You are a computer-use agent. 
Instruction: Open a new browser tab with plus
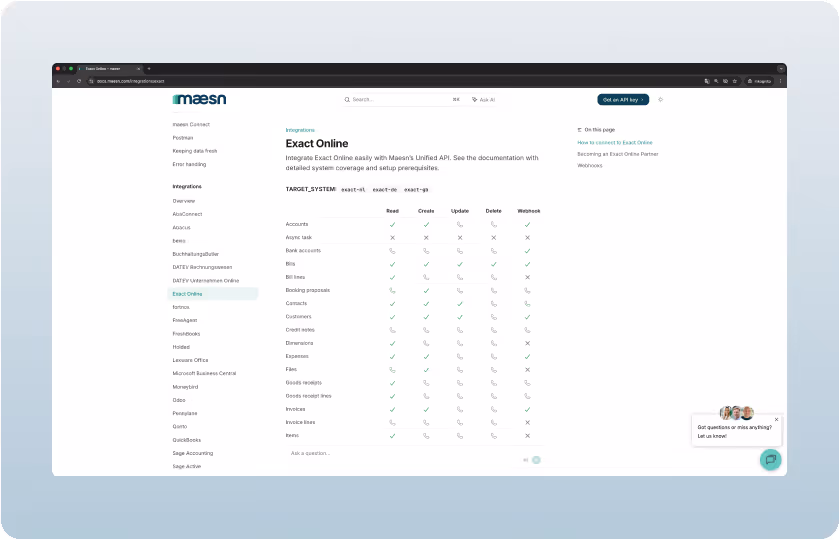click(149, 69)
